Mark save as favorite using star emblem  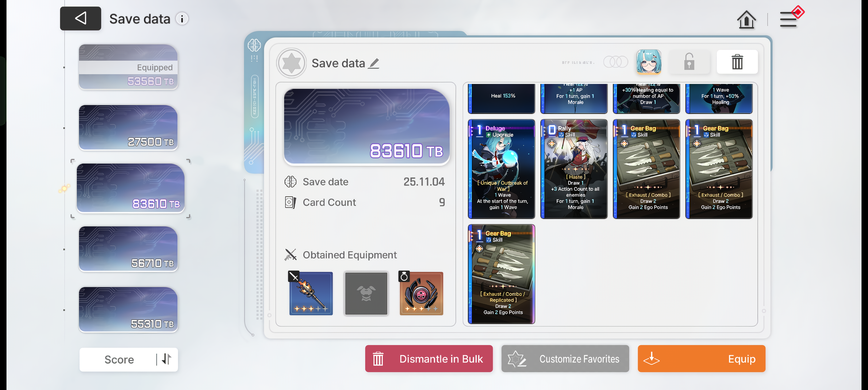(291, 63)
